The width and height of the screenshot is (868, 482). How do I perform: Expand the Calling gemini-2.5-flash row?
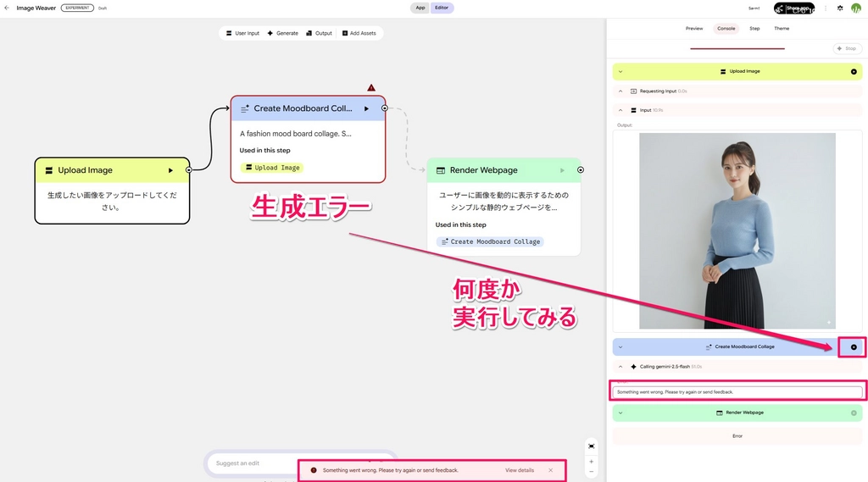pos(620,367)
